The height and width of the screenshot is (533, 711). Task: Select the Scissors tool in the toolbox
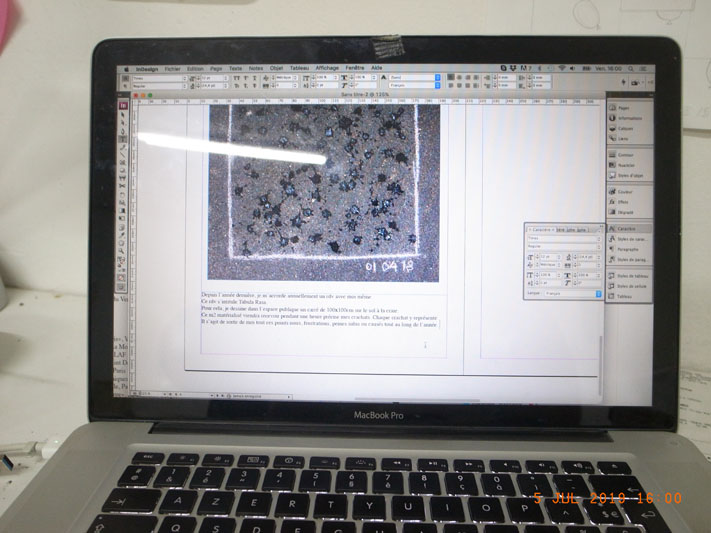[x=122, y=186]
